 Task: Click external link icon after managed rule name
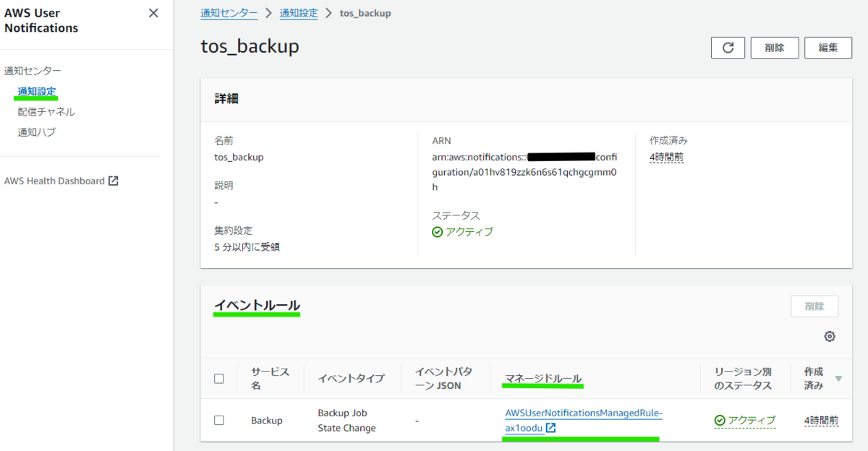click(551, 428)
